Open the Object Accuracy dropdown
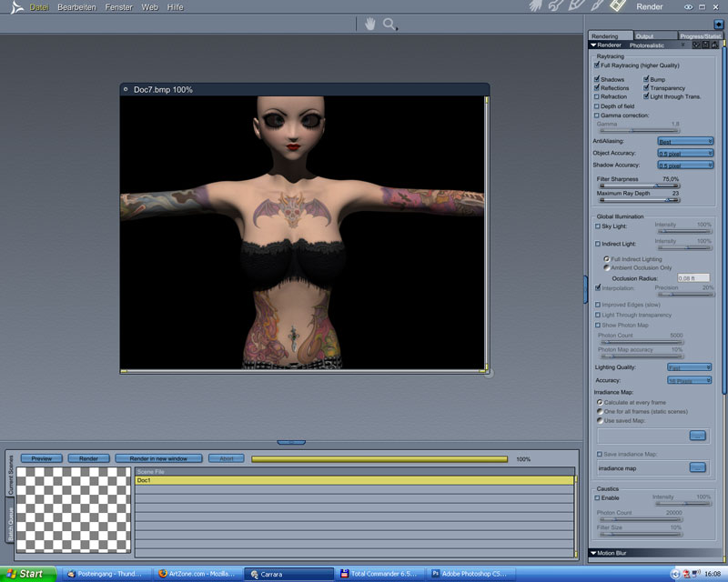This screenshot has height=582, width=728. (x=685, y=153)
